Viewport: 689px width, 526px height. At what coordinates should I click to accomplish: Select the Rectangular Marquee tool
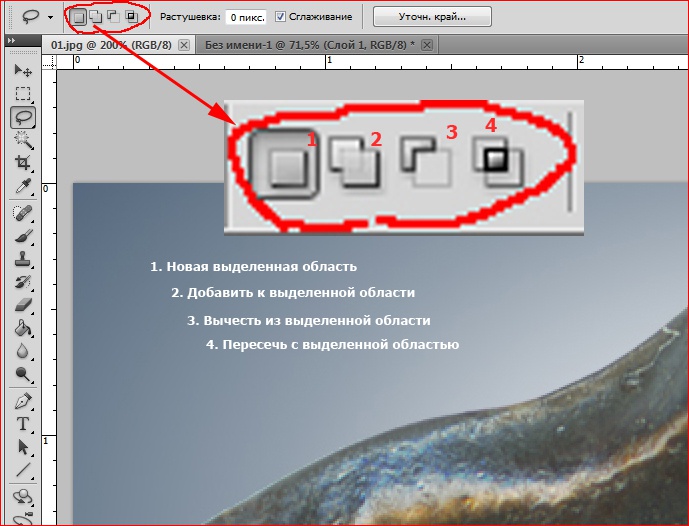pos(22,94)
